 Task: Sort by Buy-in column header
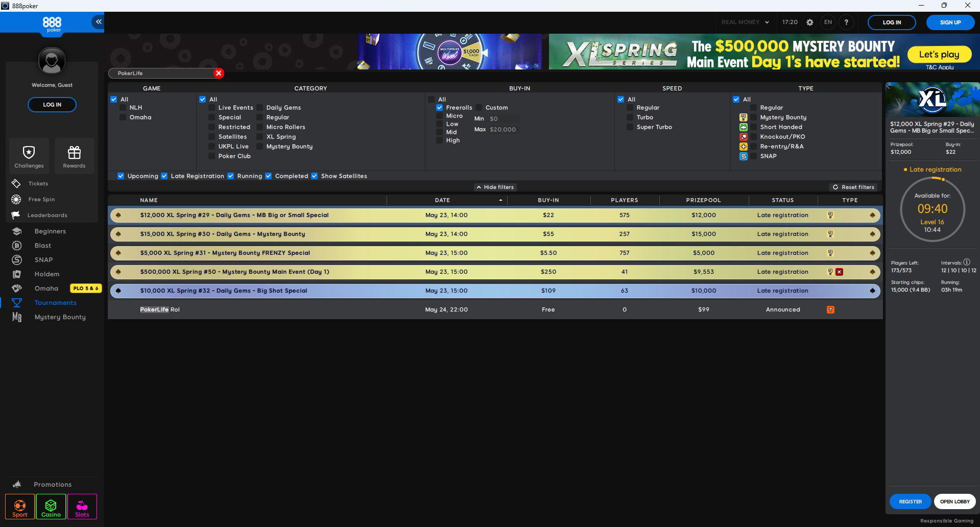tap(548, 200)
